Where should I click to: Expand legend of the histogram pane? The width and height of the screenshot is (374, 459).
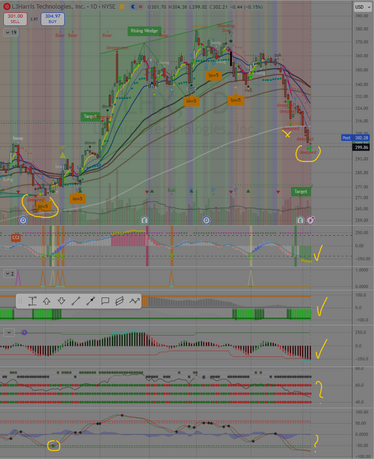pos(9,332)
